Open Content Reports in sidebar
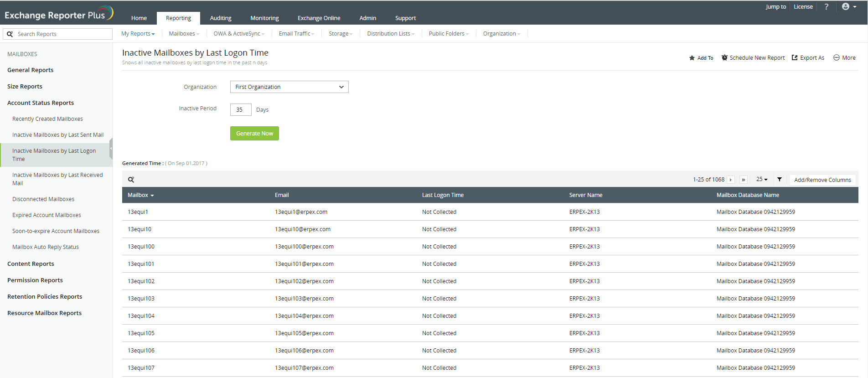Image resolution: width=868 pixels, height=378 pixels. pyautogui.click(x=31, y=264)
